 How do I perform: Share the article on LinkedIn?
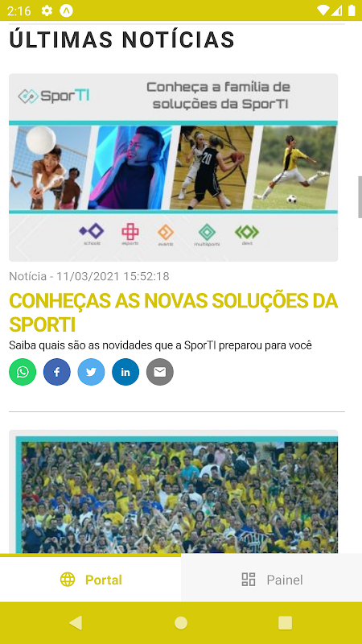coord(125,372)
